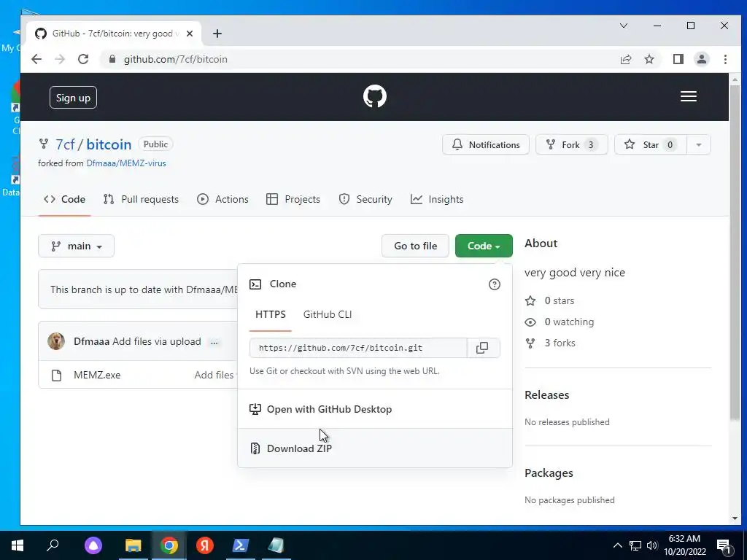The width and height of the screenshot is (747, 560).
Task: Click Download ZIP option
Action: 375,448
